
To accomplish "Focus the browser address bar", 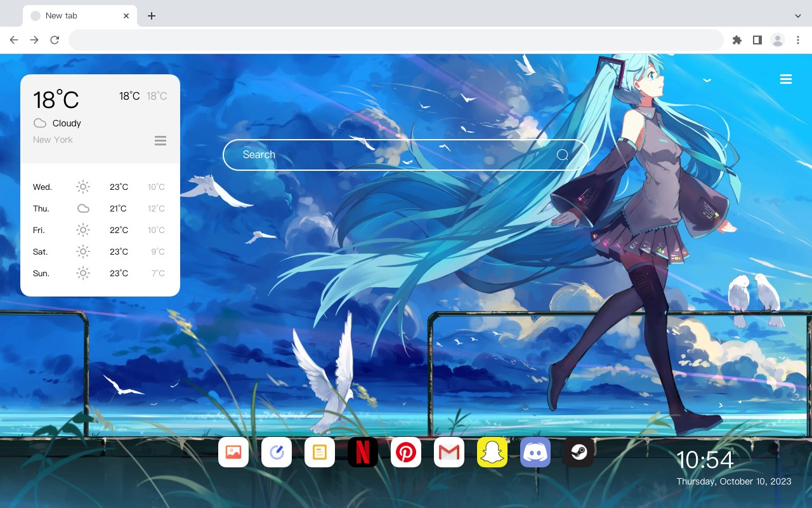I will [396, 40].
